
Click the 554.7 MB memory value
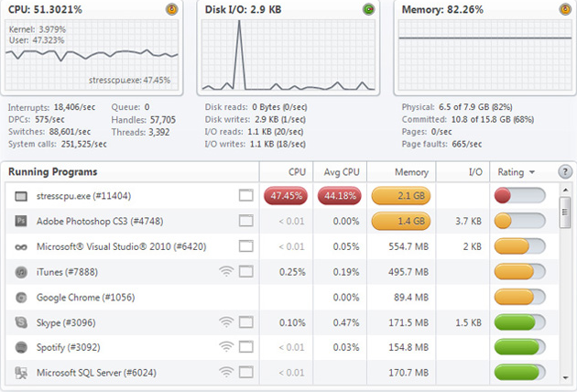408,246
